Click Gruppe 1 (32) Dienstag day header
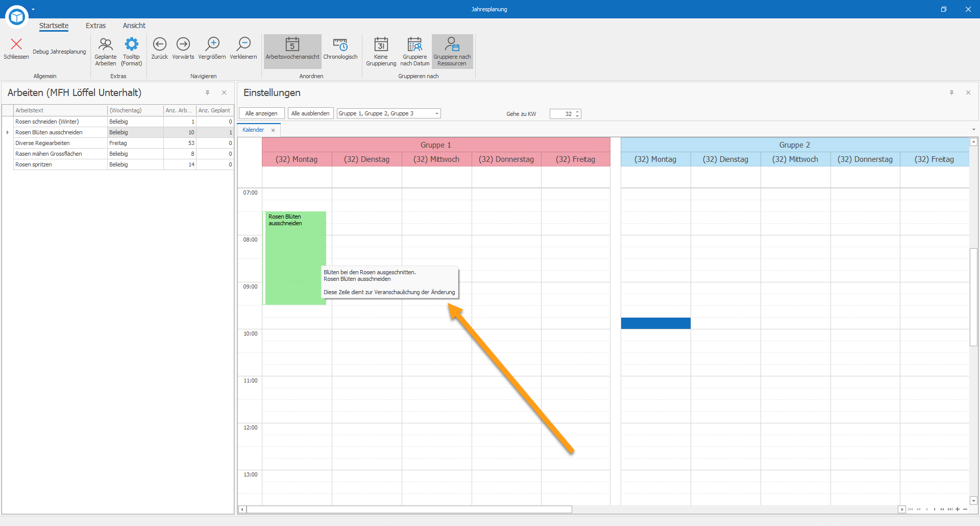Viewport: 980px width, 526px height. coord(366,159)
